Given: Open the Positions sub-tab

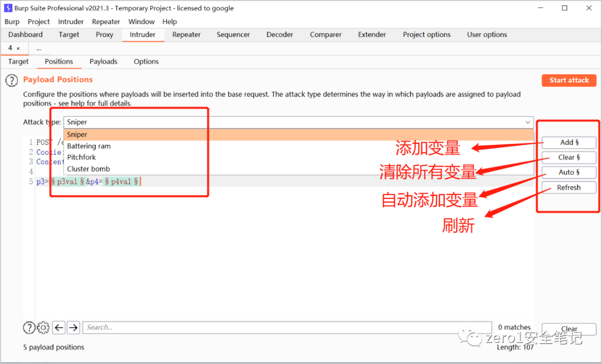Looking at the screenshot, I should coord(59,61).
